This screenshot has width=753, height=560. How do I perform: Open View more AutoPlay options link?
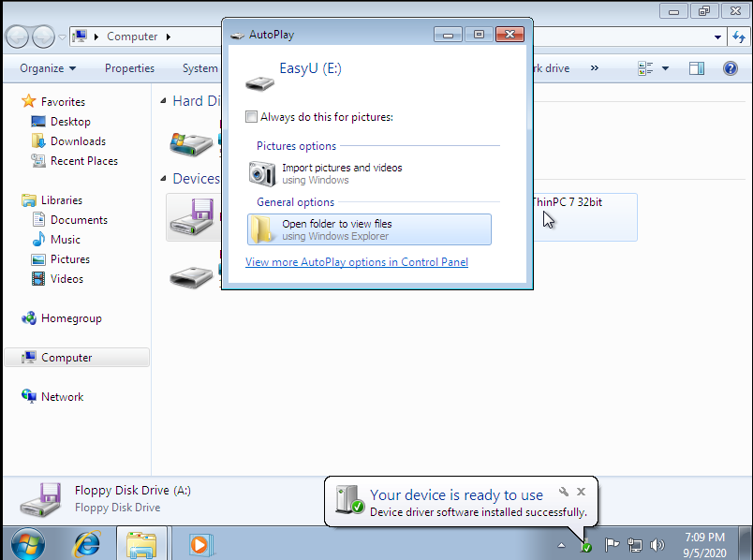click(356, 262)
